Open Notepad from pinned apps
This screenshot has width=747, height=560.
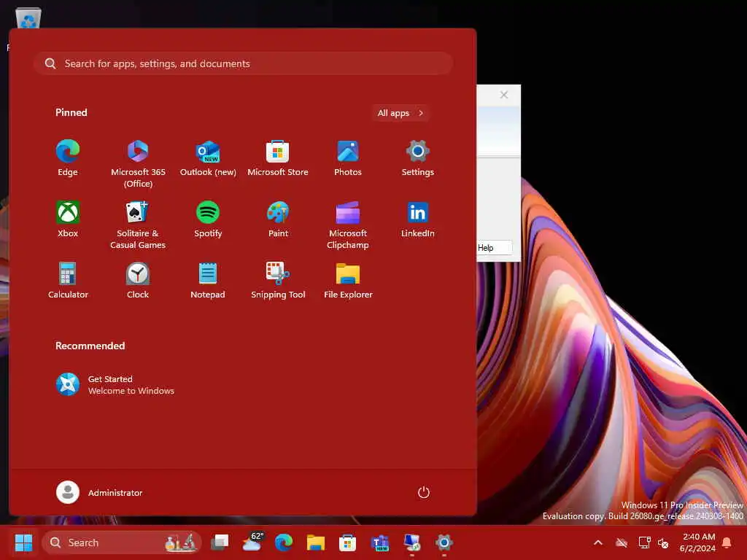[208, 281]
